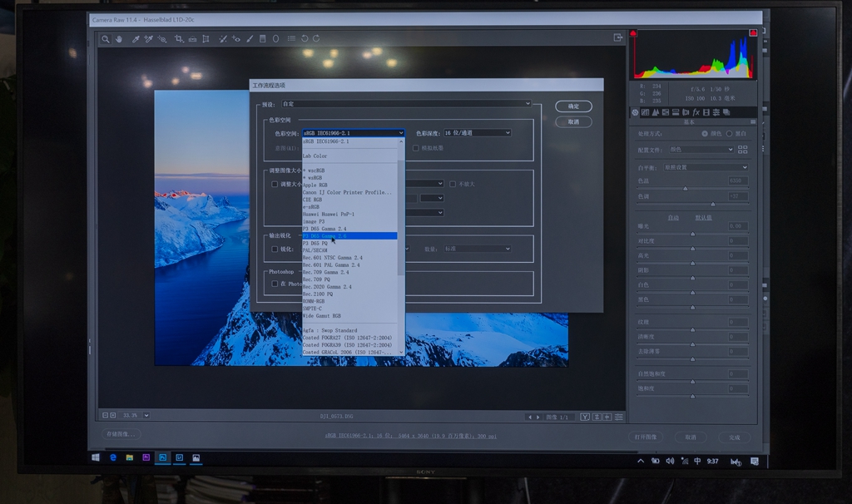Choose P3 D65 Gamma 2.6 from list
The image size is (852, 504).
(x=349, y=236)
